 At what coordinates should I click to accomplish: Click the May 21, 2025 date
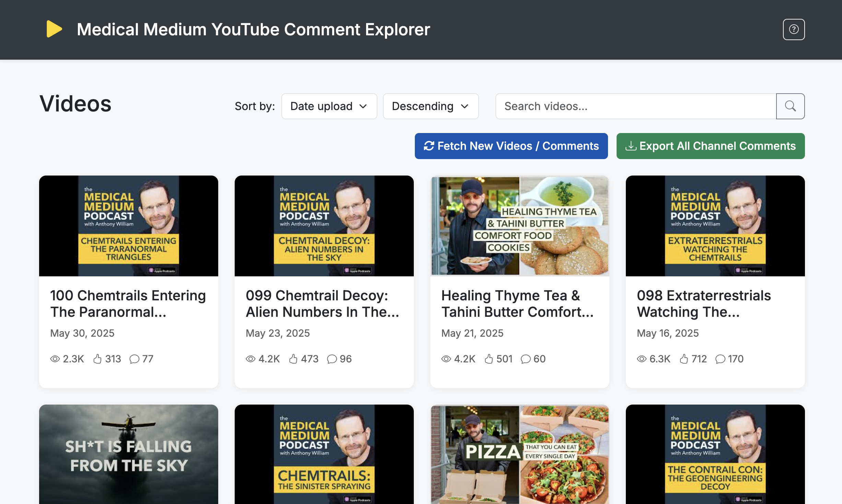tap(472, 333)
